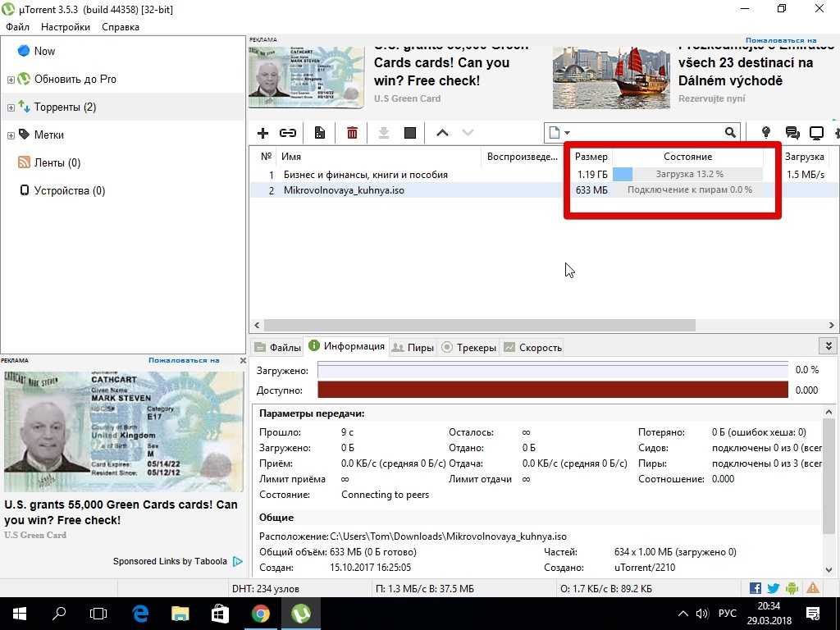Click the warning triangle in status bar

813,588
